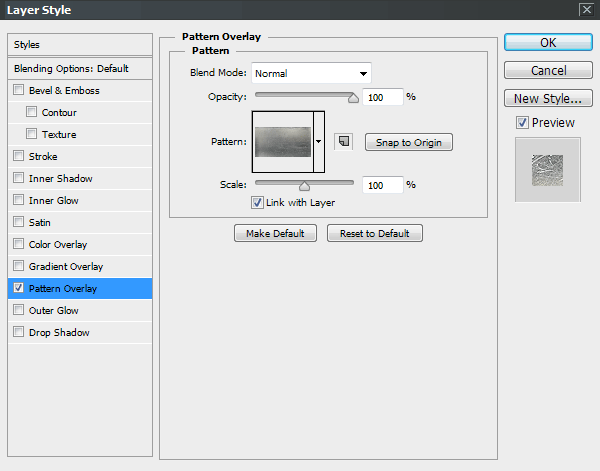Toggle the Link with Layer checkbox

[257, 202]
